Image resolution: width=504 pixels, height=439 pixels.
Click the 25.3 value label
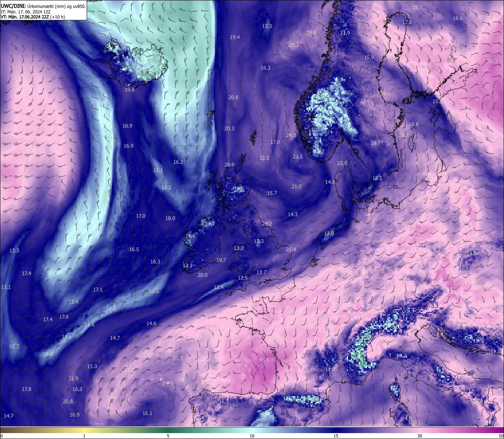click(294, 45)
